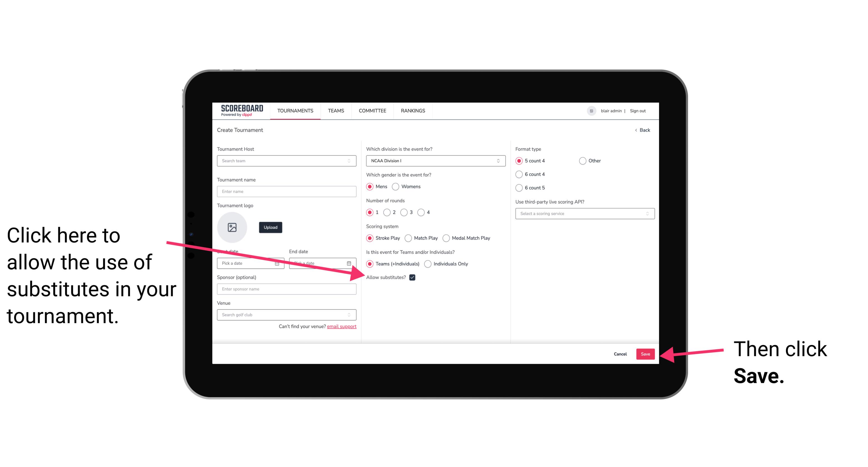Click the Tournament name input field

tap(286, 191)
